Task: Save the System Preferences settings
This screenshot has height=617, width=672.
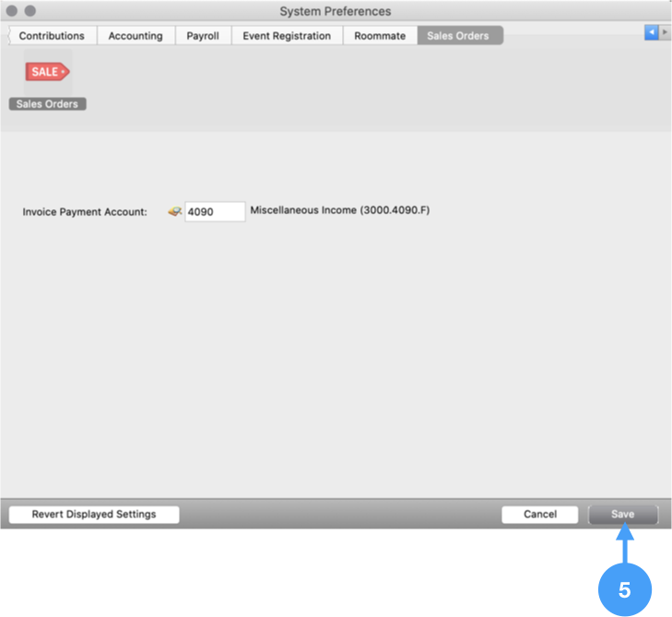Action: (x=622, y=515)
